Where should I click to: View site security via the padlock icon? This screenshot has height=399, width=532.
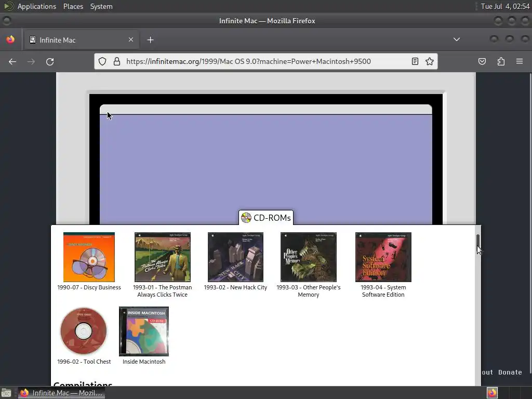click(x=117, y=61)
